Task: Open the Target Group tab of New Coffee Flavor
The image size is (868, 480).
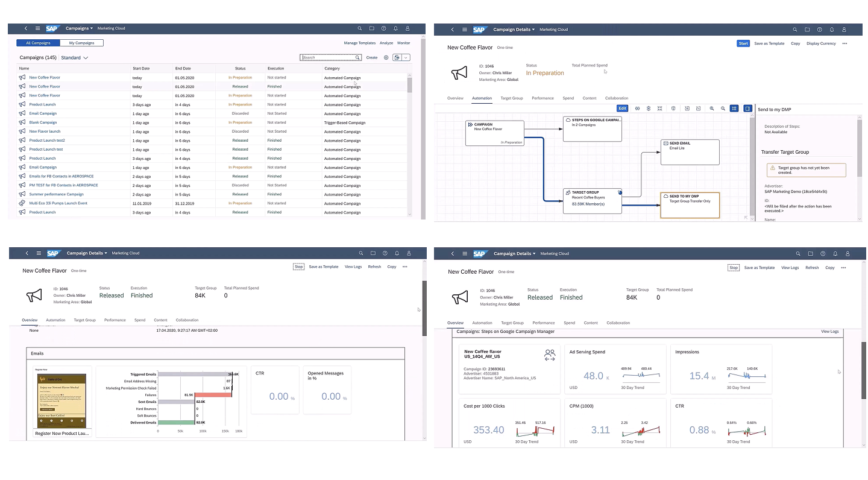Action: click(512, 98)
